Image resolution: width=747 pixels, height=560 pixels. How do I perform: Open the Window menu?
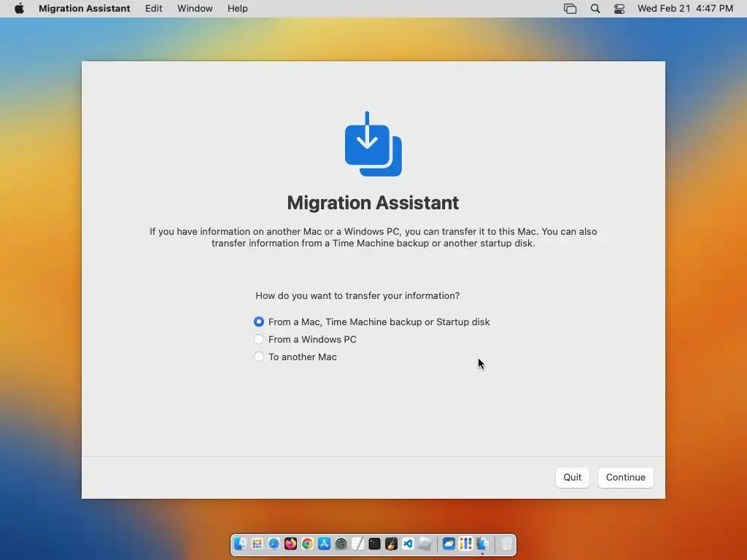pyautogui.click(x=195, y=9)
